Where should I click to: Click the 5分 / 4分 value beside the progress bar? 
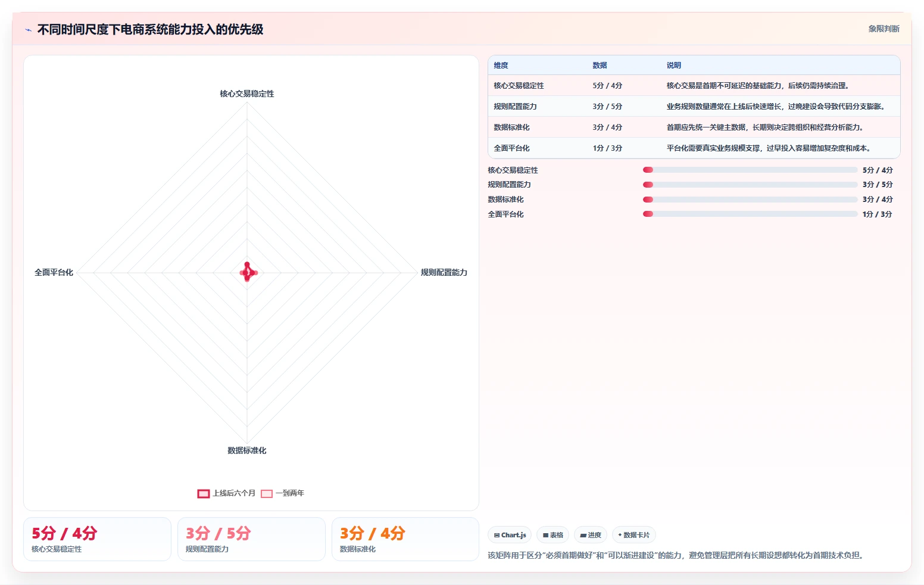[878, 170]
